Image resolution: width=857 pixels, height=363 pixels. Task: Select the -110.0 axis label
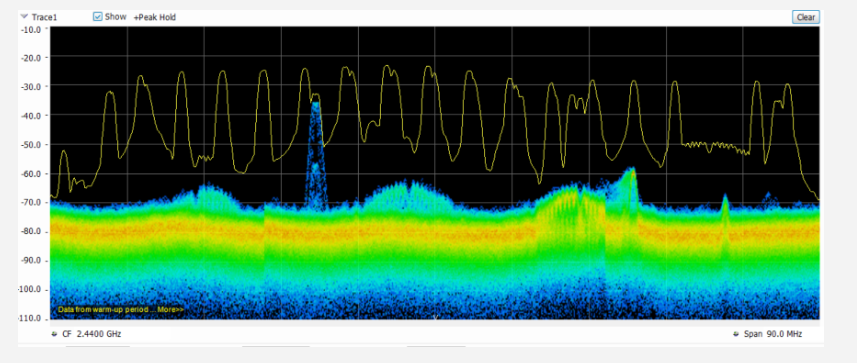[x=30, y=318]
